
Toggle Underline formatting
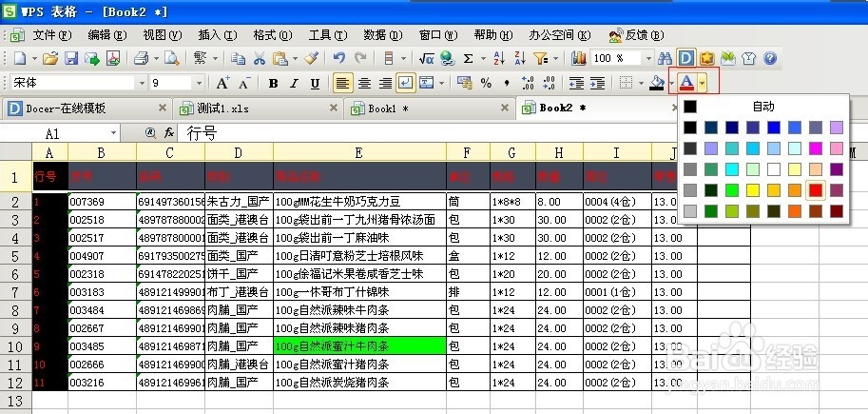(x=315, y=83)
